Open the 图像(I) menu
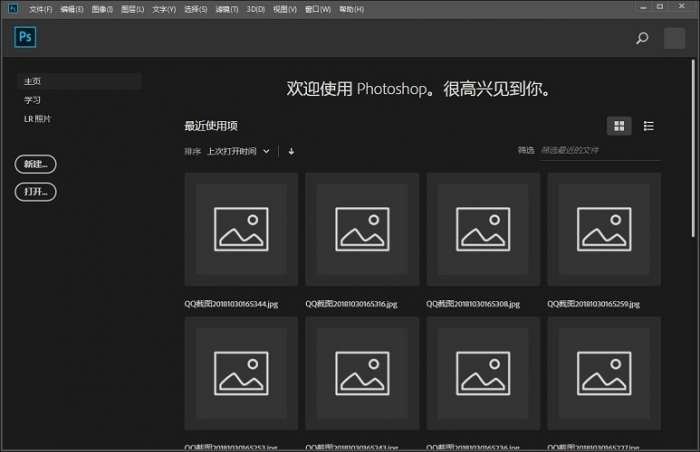 [x=102, y=9]
